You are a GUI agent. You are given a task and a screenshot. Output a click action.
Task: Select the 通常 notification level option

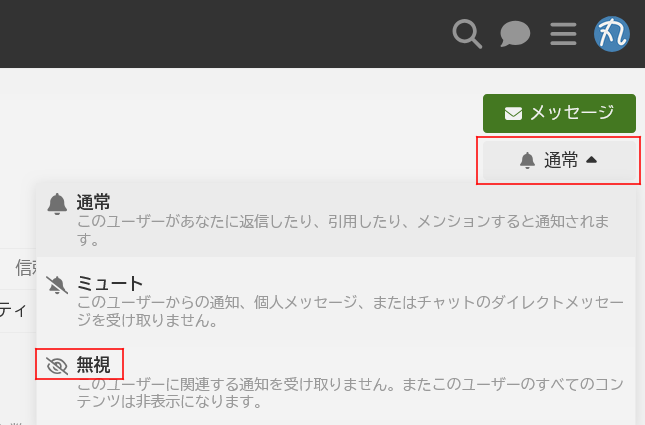point(336,220)
